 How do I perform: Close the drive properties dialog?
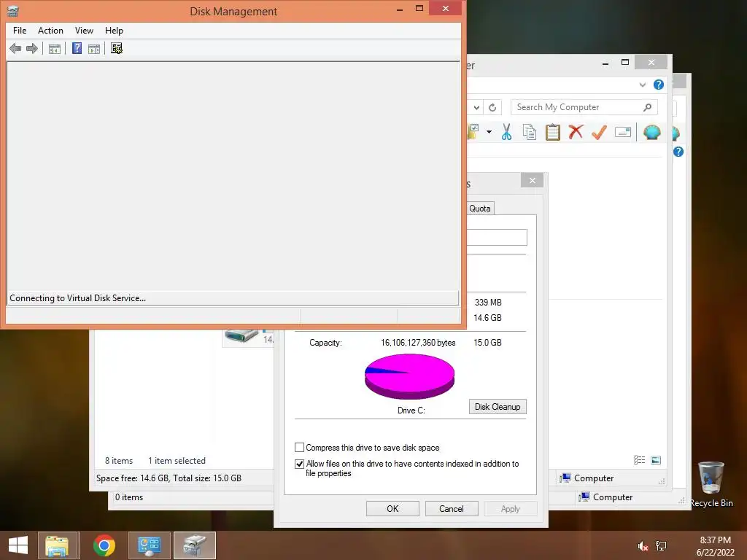tap(532, 181)
